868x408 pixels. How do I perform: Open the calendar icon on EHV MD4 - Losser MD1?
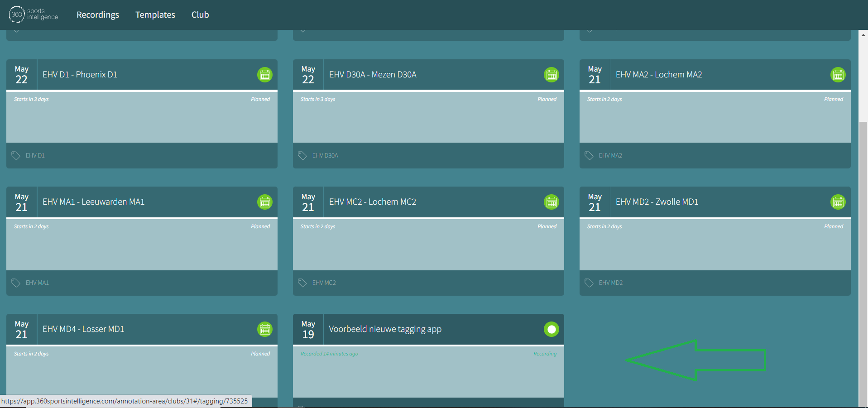[265, 329]
